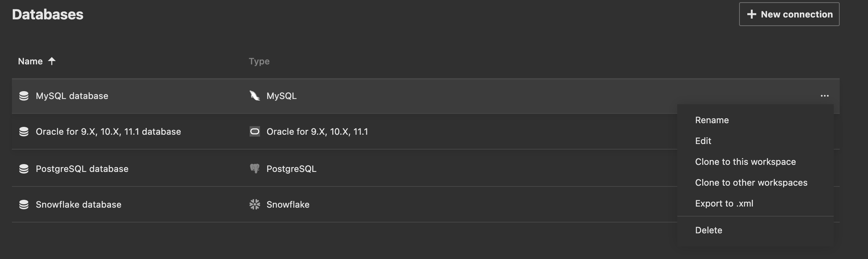This screenshot has height=259, width=868.
Task: Select Rename from the context menu
Action: point(712,120)
